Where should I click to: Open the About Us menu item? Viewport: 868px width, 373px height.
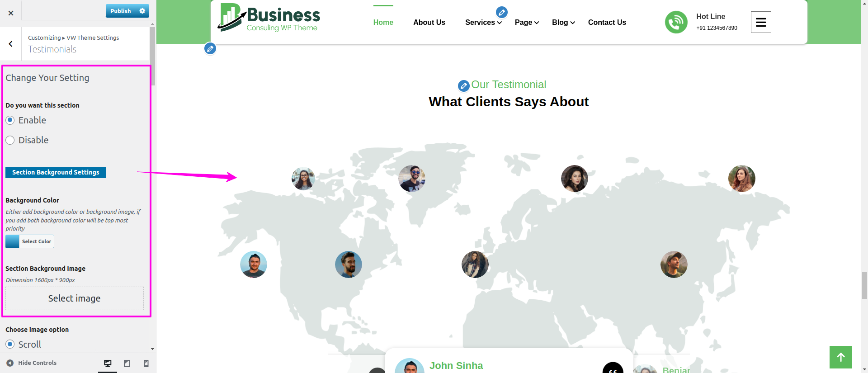coord(429,23)
